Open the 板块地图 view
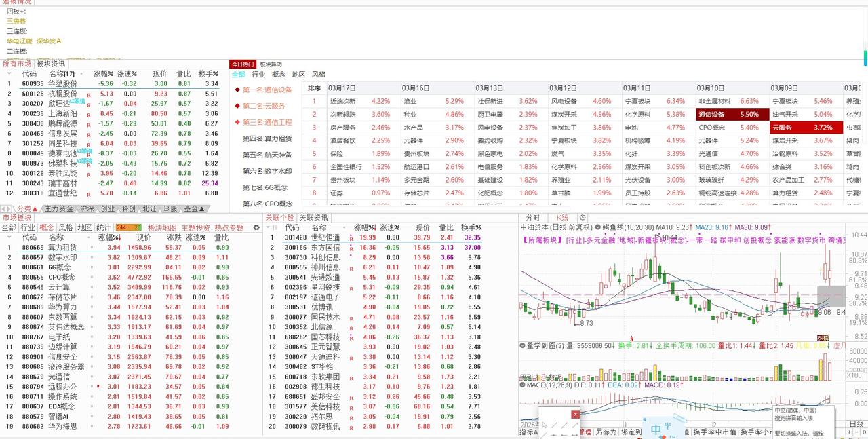 click(x=162, y=227)
